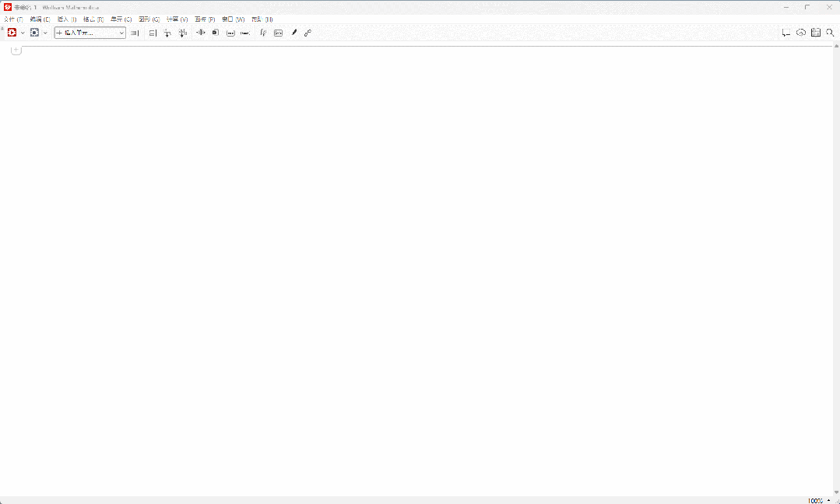The height and width of the screenshot is (504, 840).
Task: Click the scroll down arrow of scrollbar
Action: coord(836,492)
